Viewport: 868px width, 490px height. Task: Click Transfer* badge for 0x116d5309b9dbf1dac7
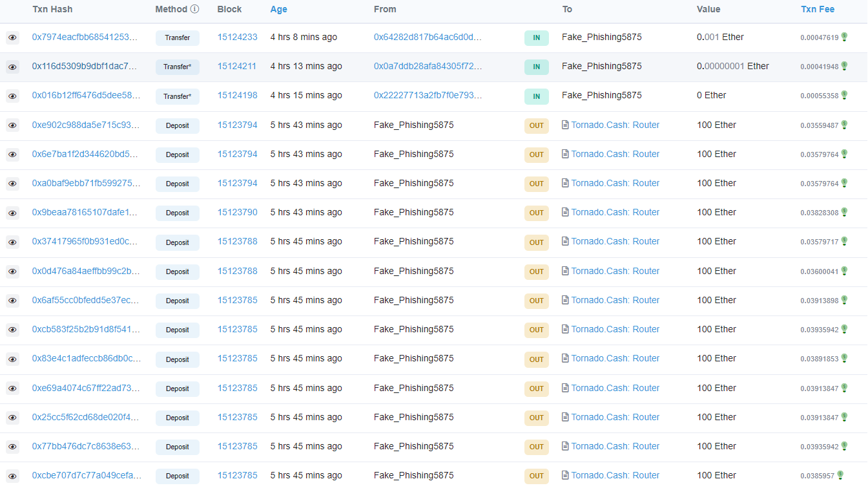[178, 67]
